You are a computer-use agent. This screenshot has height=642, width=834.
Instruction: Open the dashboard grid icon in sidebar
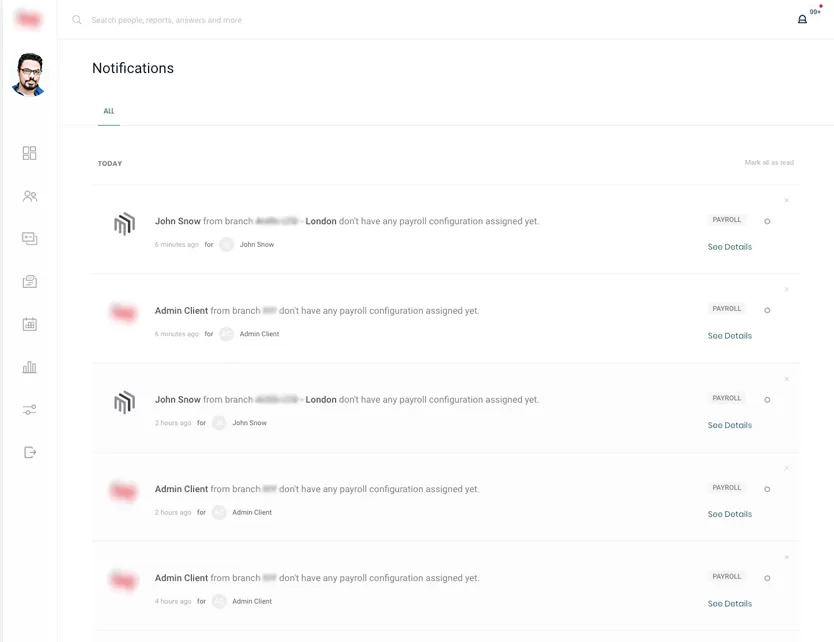tap(29, 153)
